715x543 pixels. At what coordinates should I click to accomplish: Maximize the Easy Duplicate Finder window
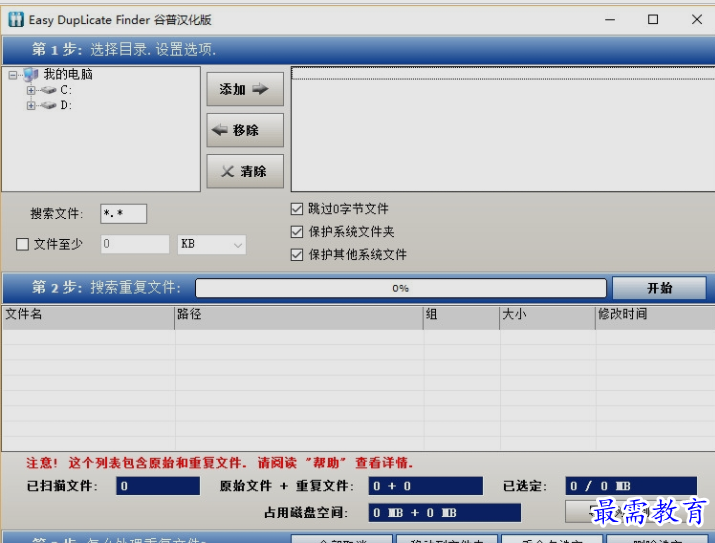pos(653,20)
